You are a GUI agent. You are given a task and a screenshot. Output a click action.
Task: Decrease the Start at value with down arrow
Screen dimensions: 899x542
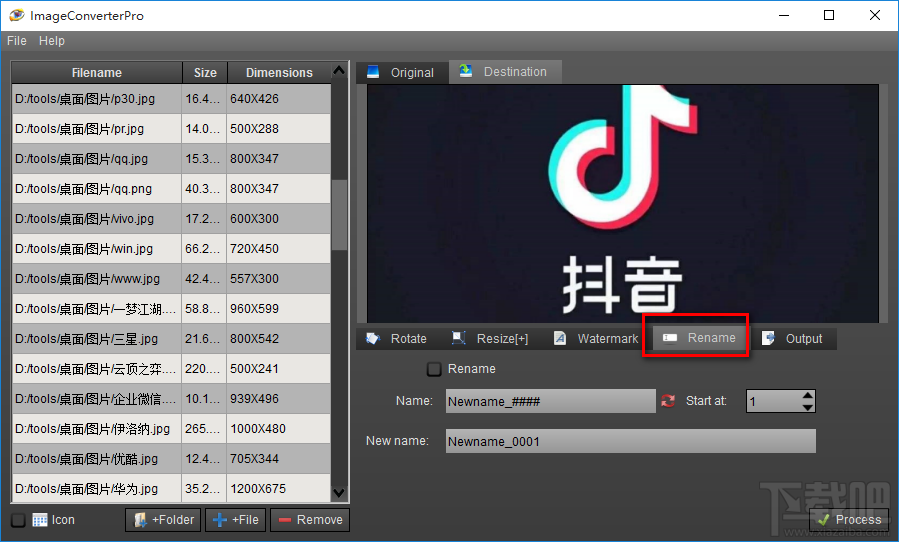point(807,407)
